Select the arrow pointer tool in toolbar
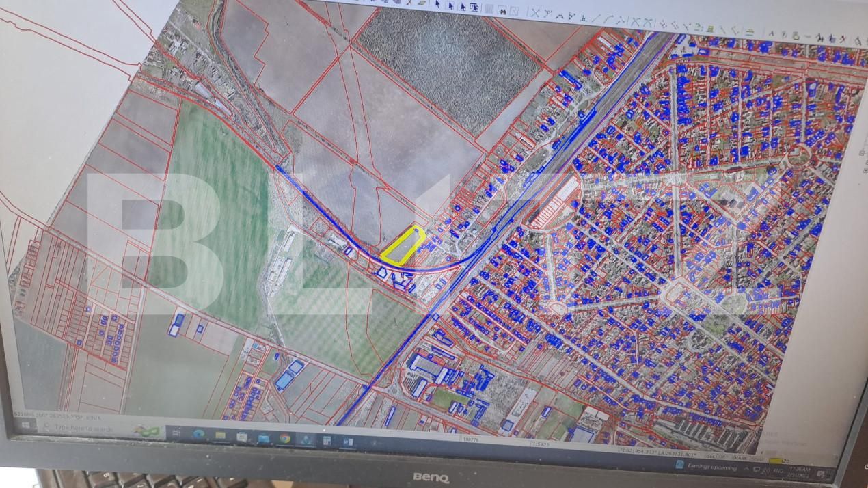The height and width of the screenshot is (488, 868). pos(437,5)
